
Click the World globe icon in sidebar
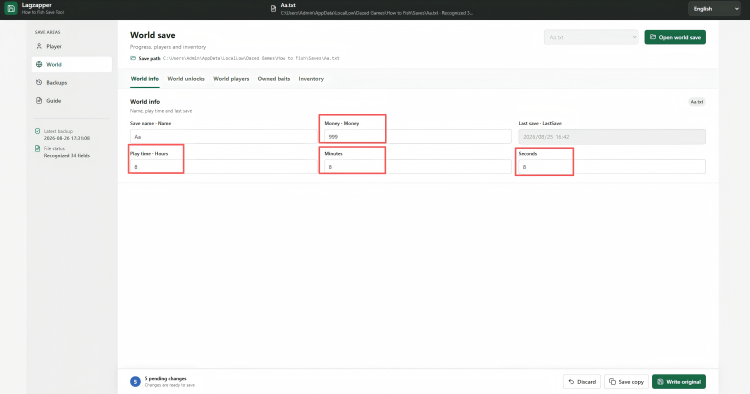click(x=39, y=65)
